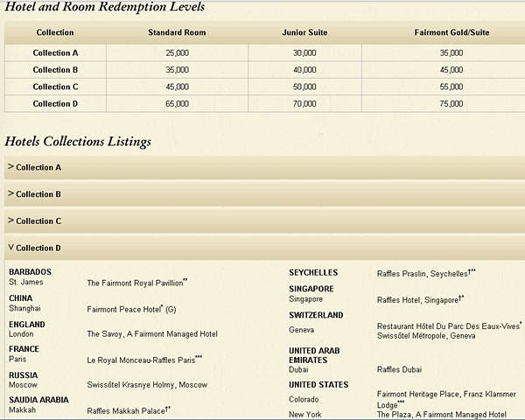Viewport: 525px width, 420px height.
Task: Click the Paris city label
Action: pyautogui.click(x=17, y=359)
